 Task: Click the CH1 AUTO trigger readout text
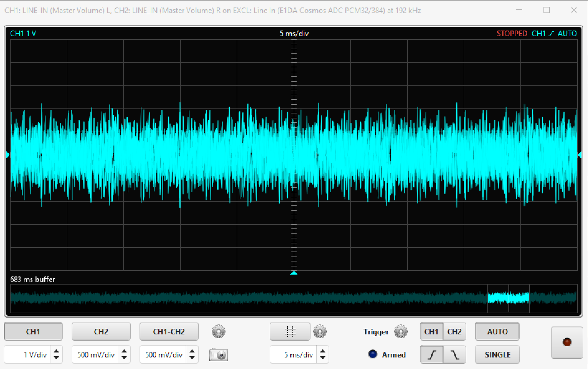tap(554, 33)
